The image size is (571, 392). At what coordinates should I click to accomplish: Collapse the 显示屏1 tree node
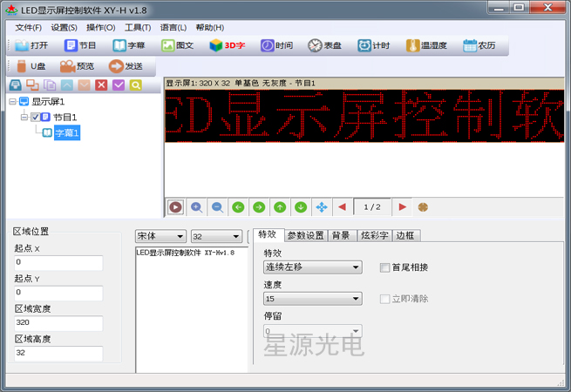pyautogui.click(x=12, y=101)
